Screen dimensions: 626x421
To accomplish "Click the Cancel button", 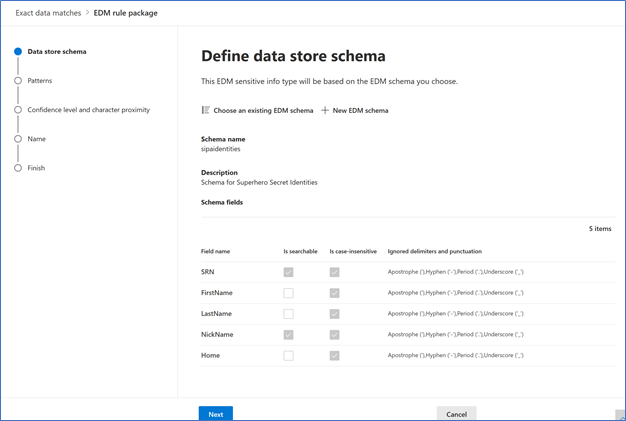I will [x=456, y=414].
